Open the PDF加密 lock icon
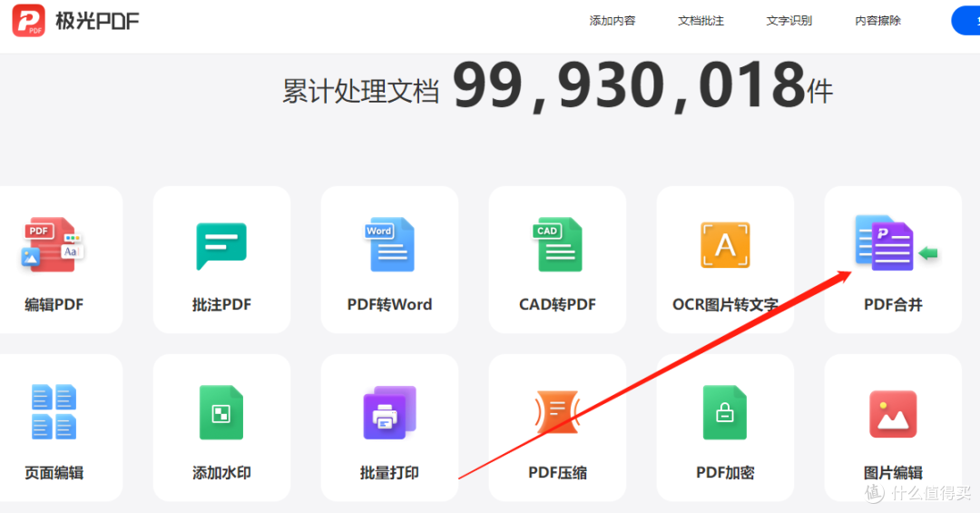This screenshot has width=980, height=513. point(725,412)
